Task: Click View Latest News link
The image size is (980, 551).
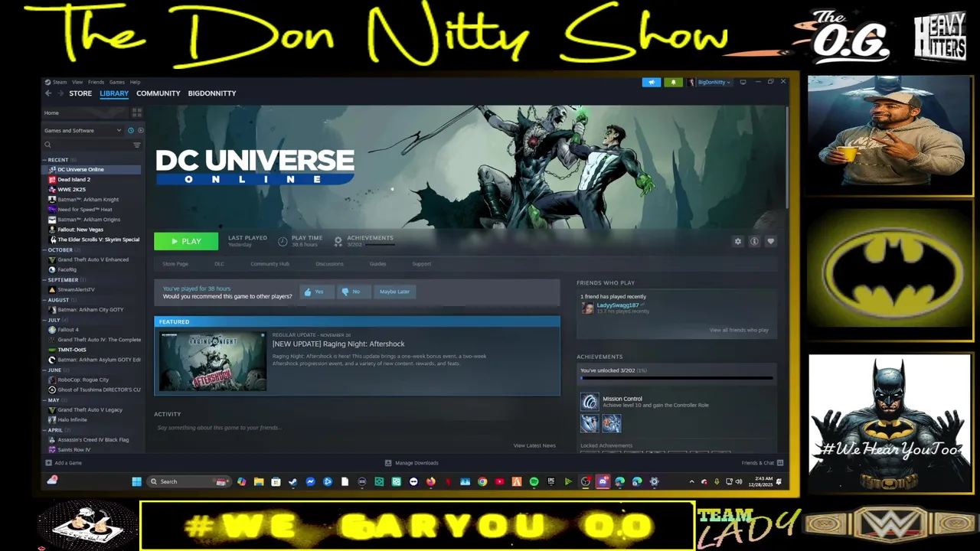Action: (534, 445)
